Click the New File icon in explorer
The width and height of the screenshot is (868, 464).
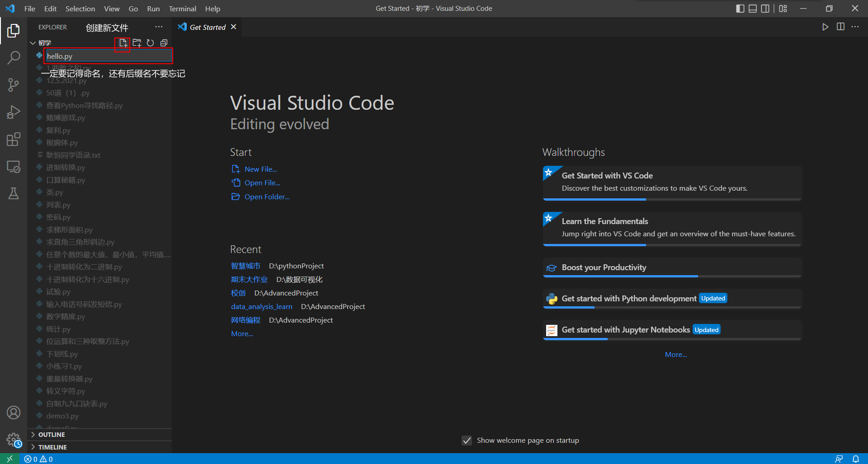click(123, 43)
